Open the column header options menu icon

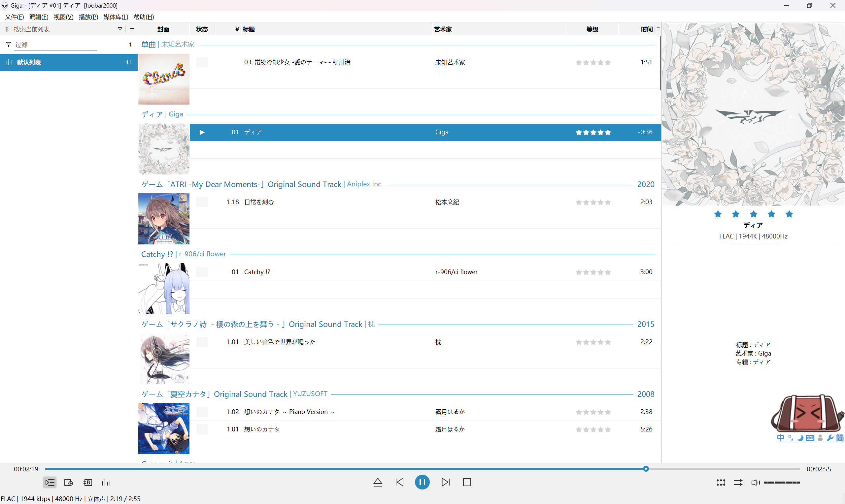point(658,29)
